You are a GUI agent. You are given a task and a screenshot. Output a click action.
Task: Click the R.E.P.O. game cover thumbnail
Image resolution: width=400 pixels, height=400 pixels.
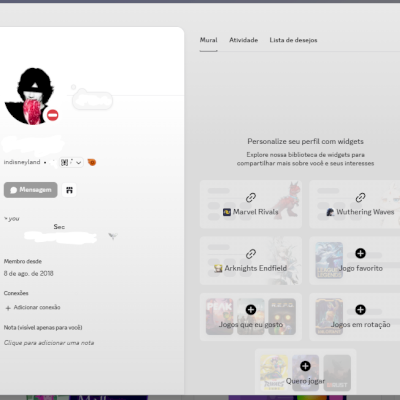(x=282, y=316)
